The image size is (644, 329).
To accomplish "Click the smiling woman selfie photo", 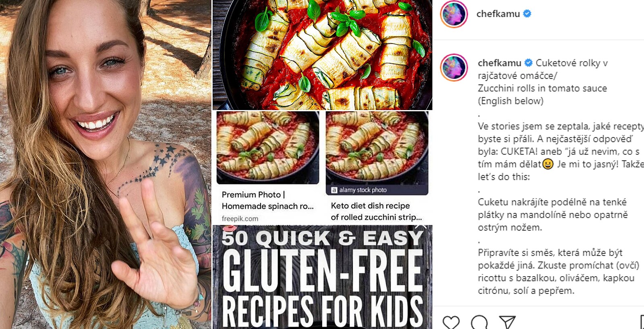I will (106, 164).
